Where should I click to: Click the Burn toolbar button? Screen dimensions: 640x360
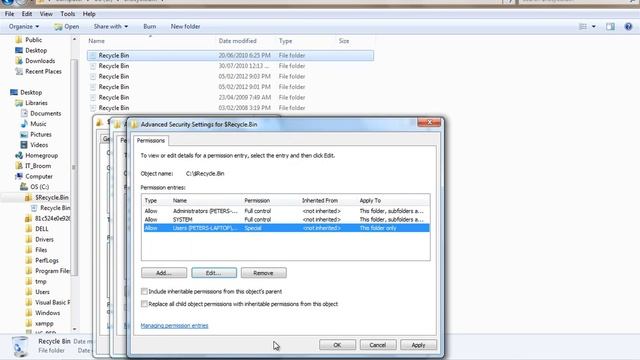coord(149,27)
